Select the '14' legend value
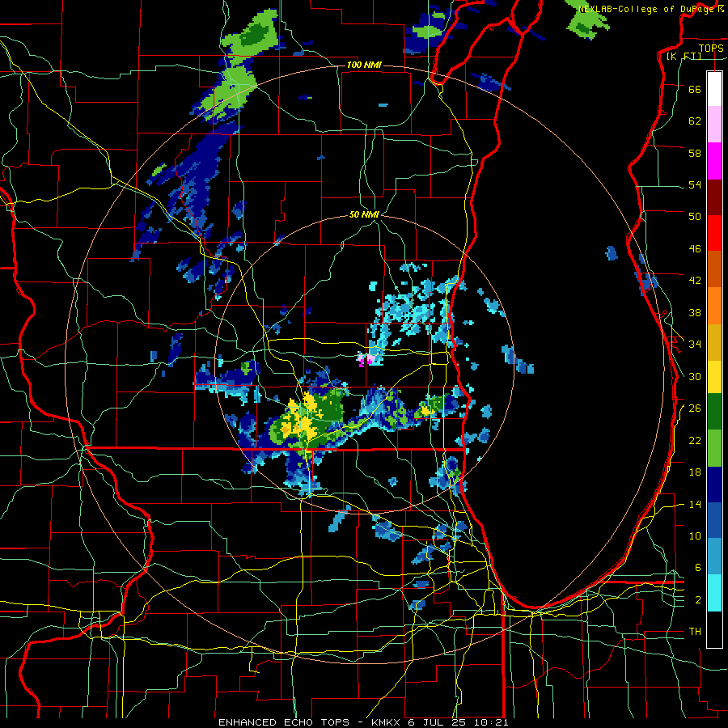This screenshot has height=728, width=728. tap(695, 504)
